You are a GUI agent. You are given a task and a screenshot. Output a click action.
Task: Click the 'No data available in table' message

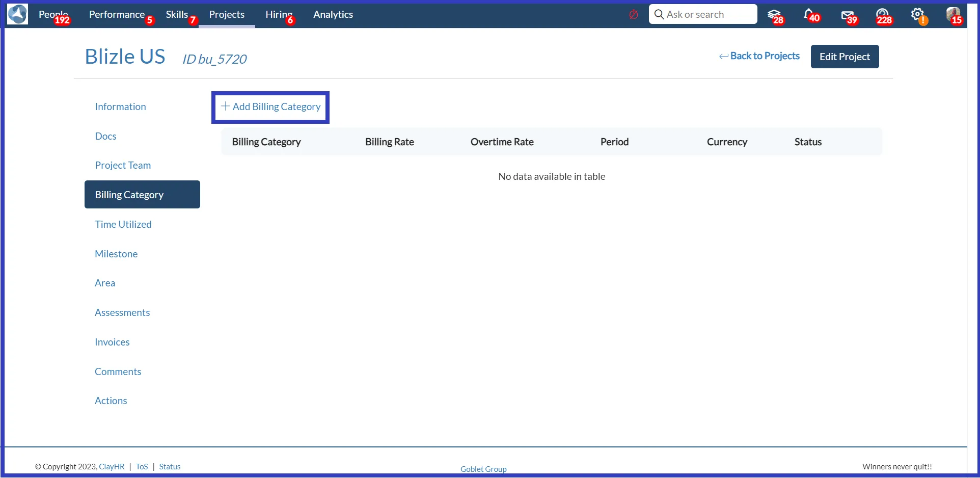tap(552, 176)
